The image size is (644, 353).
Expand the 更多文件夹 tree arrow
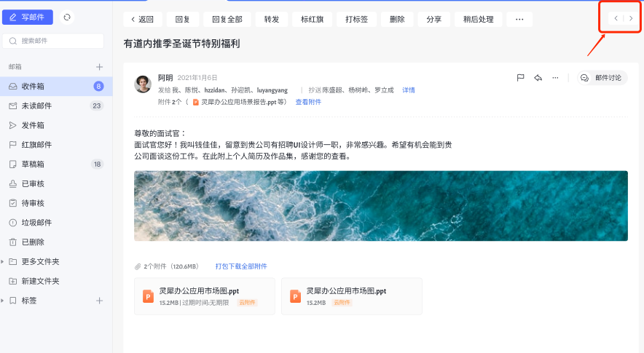tap(2, 261)
